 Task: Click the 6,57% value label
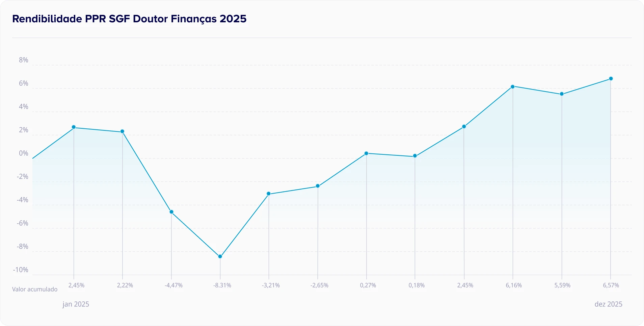tap(611, 285)
